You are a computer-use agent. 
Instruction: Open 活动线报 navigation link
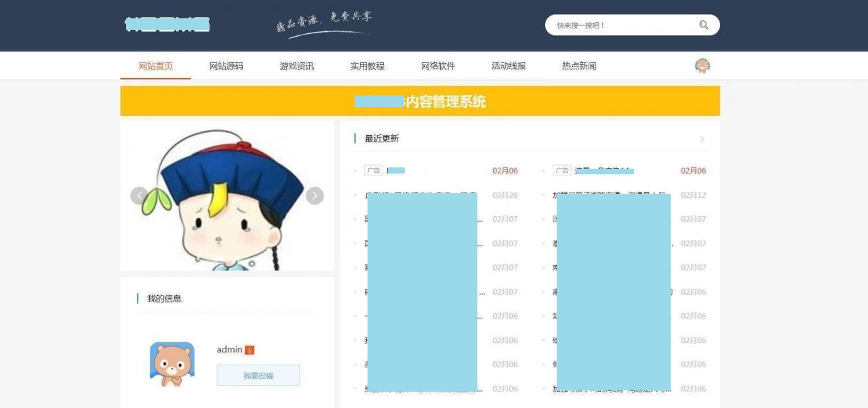(509, 66)
